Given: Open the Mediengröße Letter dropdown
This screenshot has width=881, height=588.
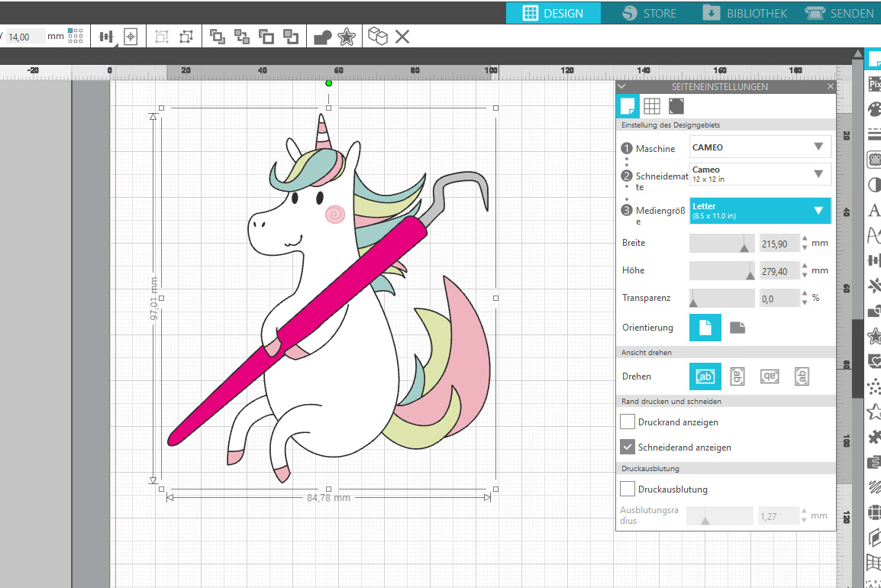Looking at the screenshot, I should click(760, 211).
